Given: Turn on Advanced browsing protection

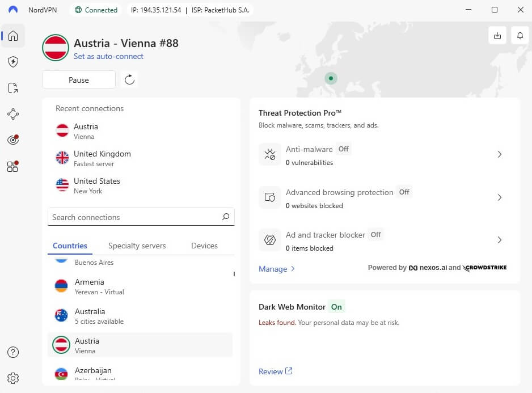Looking at the screenshot, I should tap(404, 192).
